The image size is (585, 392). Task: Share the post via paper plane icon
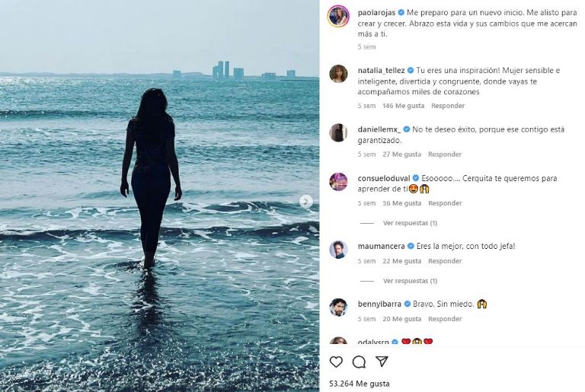pyautogui.click(x=382, y=362)
